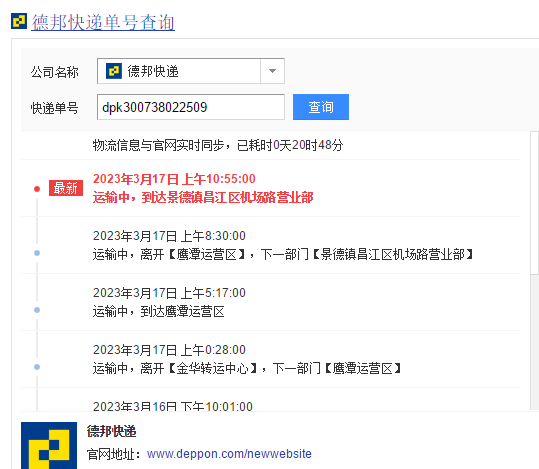Click the 公司名称 label

tap(55, 72)
